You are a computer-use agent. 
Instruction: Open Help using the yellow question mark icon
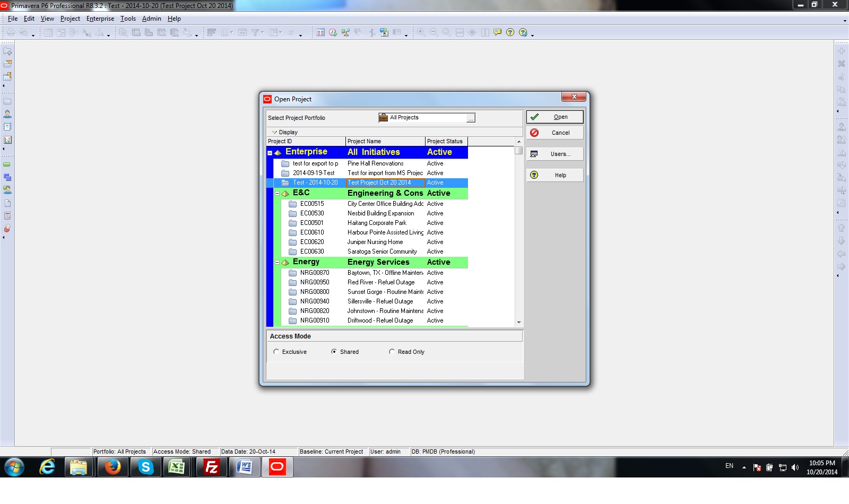click(x=509, y=32)
